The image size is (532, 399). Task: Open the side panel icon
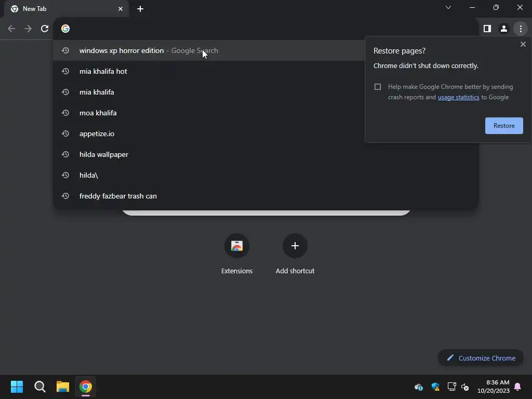[x=487, y=29]
